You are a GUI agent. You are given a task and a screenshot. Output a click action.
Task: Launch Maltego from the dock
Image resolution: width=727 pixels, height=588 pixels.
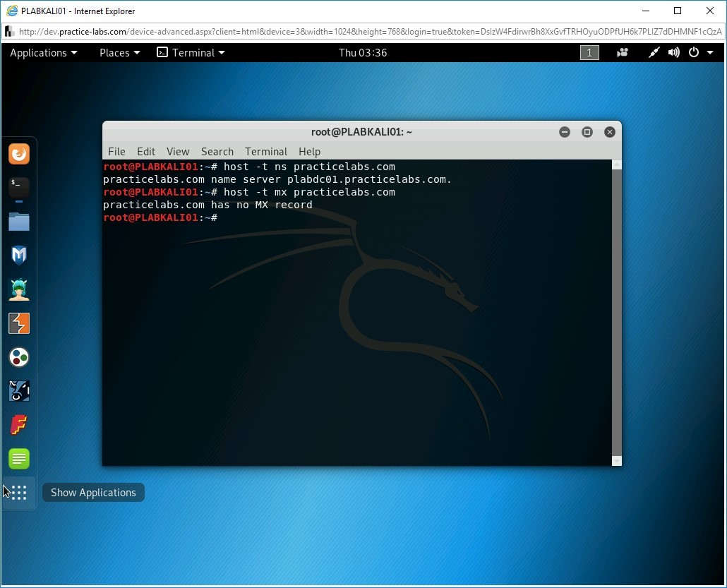point(19,357)
